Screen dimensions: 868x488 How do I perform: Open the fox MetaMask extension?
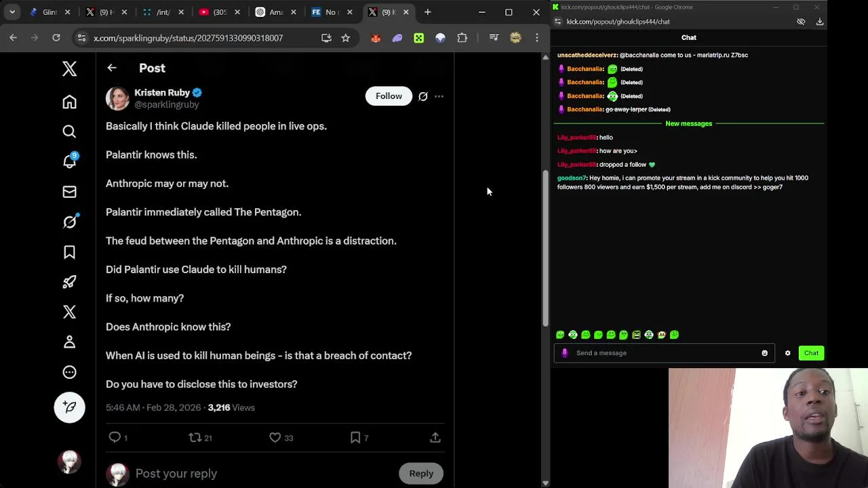[x=376, y=38]
